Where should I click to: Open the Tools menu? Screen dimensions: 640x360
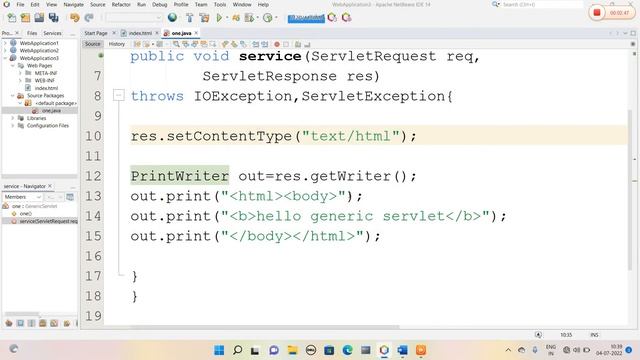tap(220, 4)
